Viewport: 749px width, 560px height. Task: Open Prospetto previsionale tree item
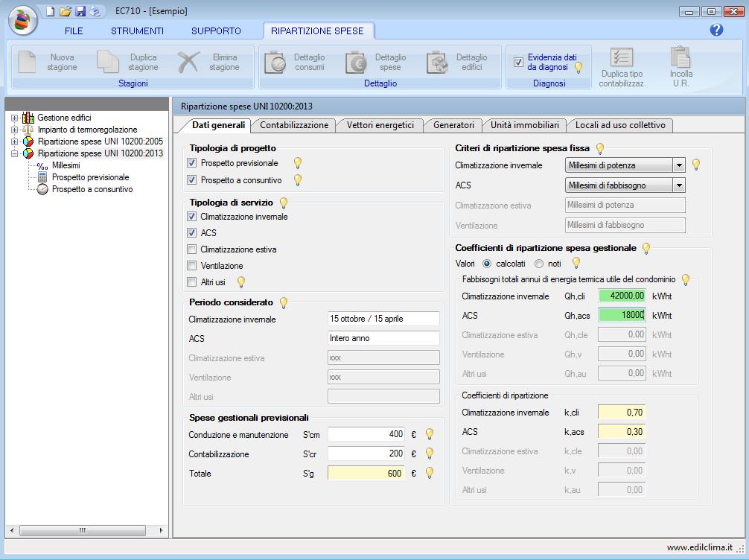coord(90,177)
